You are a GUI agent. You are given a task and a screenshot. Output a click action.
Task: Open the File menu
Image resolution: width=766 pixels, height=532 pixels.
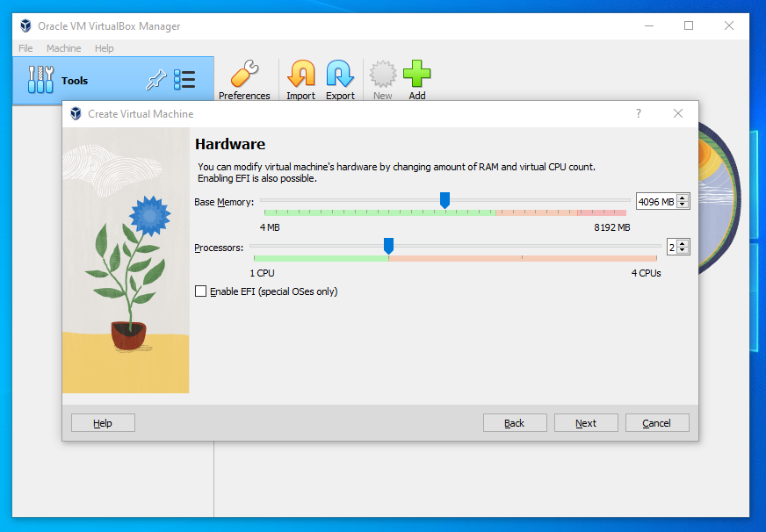point(25,48)
